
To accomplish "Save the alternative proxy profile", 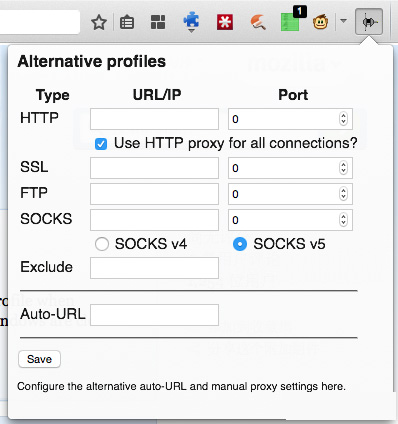I will point(39,359).
